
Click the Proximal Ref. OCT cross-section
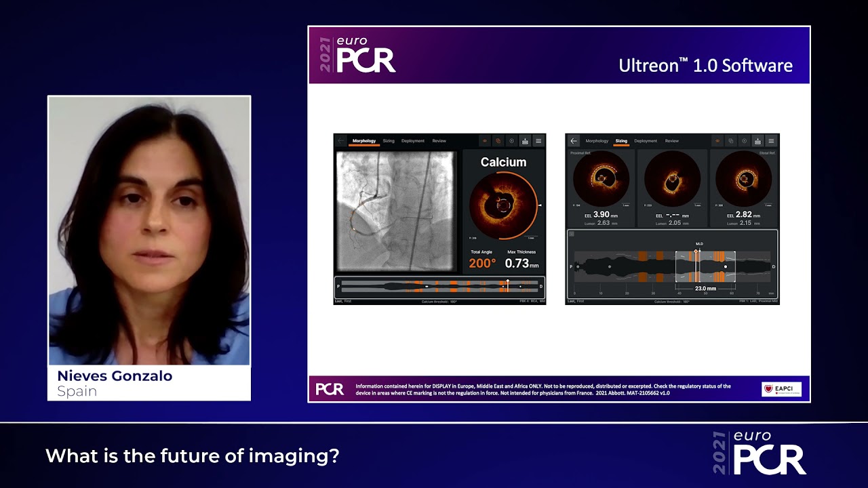[x=601, y=179]
